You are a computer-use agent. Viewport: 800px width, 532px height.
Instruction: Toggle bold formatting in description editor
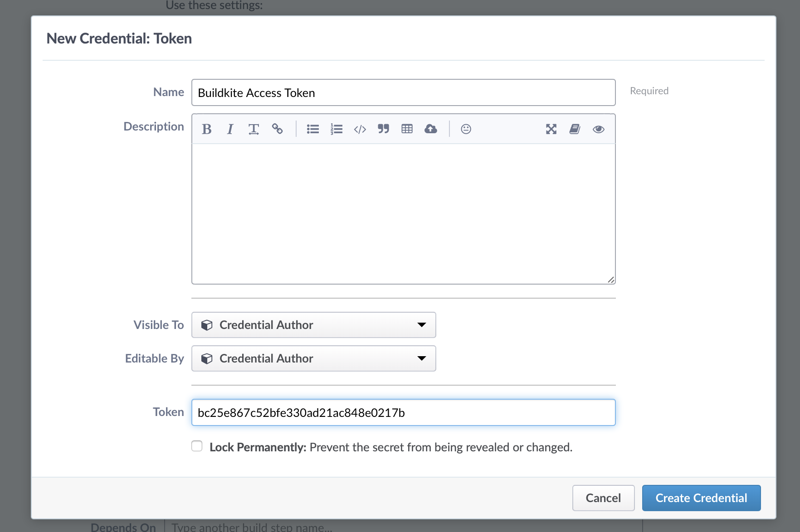(207, 129)
